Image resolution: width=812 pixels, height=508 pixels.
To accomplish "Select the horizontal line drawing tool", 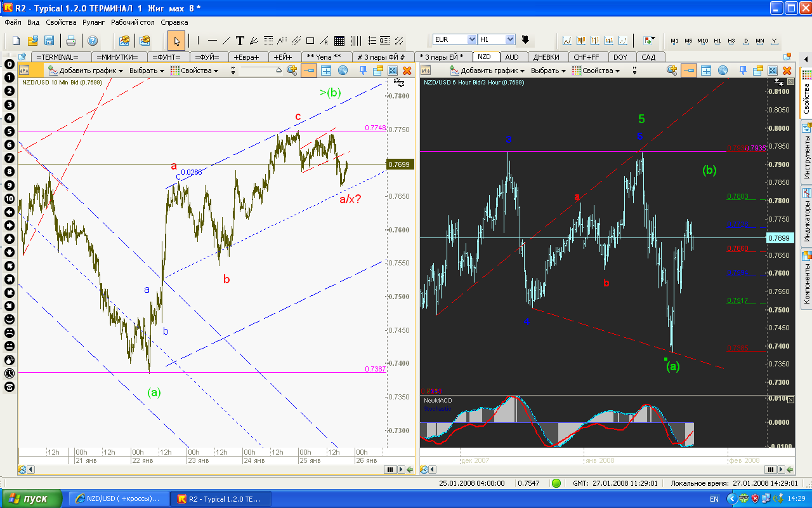I will pos(212,41).
